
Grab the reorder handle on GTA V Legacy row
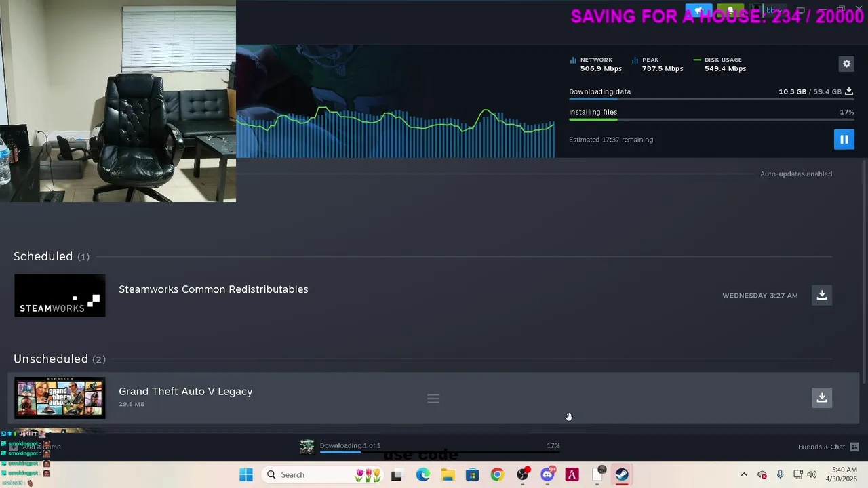pyautogui.click(x=433, y=399)
